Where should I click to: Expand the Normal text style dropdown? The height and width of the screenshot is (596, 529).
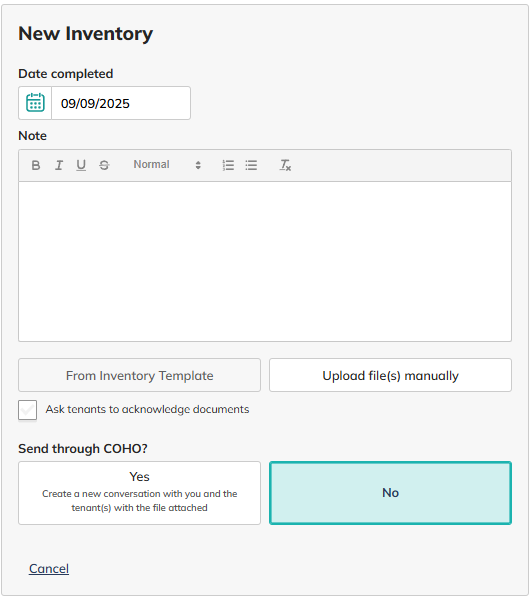pyautogui.click(x=167, y=165)
